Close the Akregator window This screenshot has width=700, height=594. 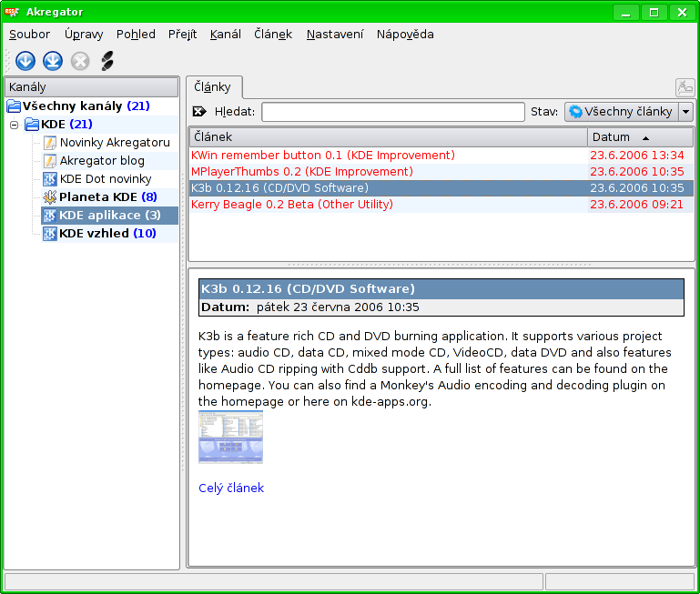click(682, 12)
